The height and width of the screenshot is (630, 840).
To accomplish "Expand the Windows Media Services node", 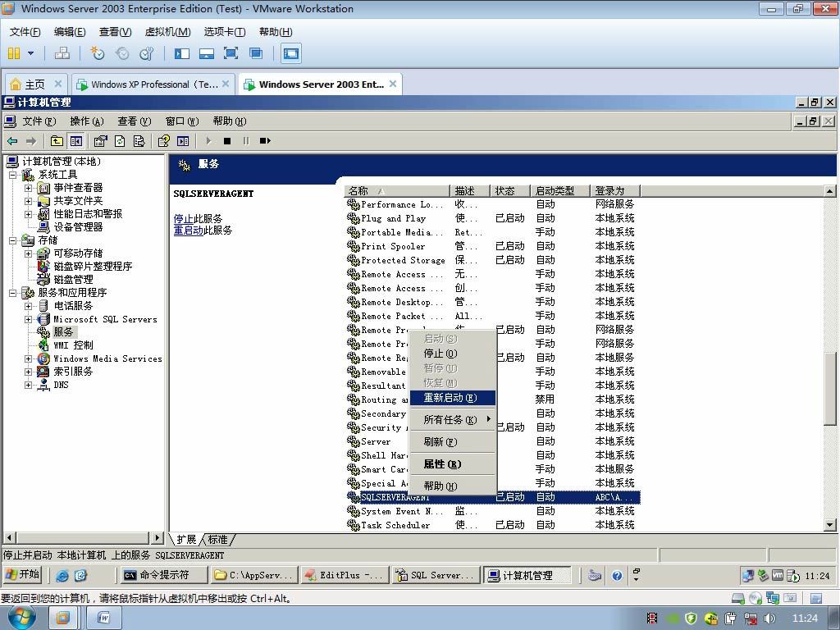I will pyautogui.click(x=29, y=358).
